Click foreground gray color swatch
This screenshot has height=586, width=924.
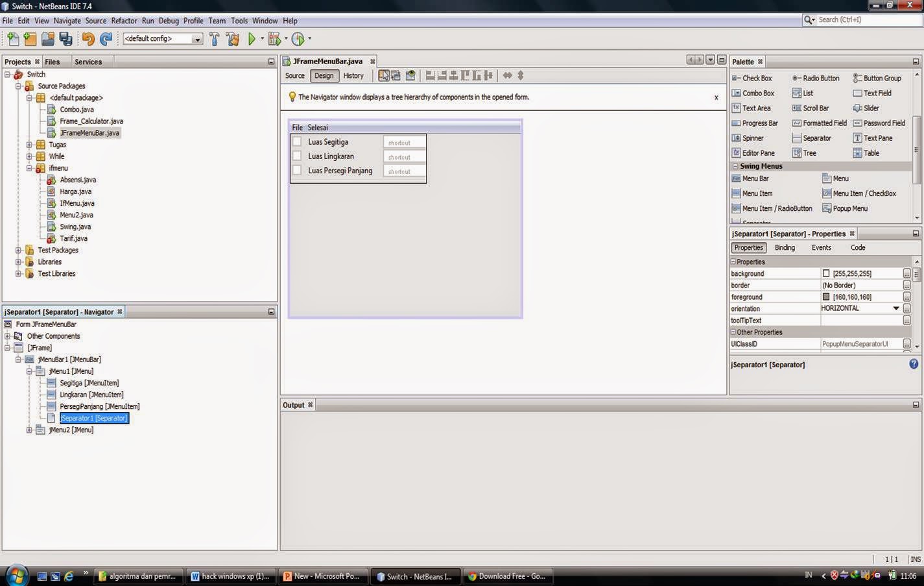pyautogui.click(x=826, y=297)
